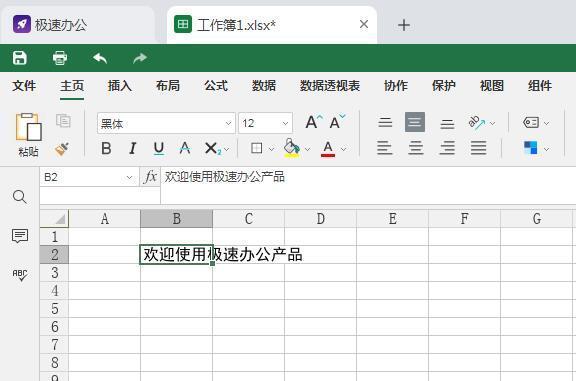Apply the yellow fill color bucket

[x=292, y=148]
